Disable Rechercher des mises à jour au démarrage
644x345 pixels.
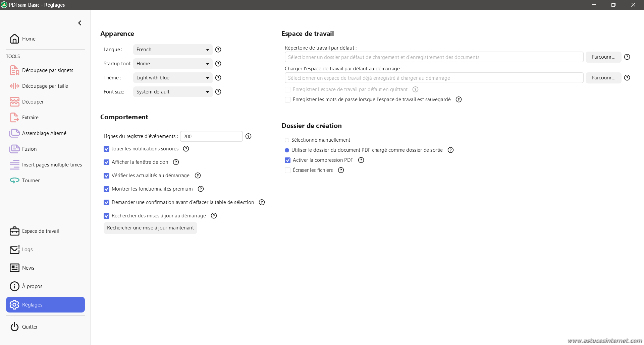tap(107, 216)
